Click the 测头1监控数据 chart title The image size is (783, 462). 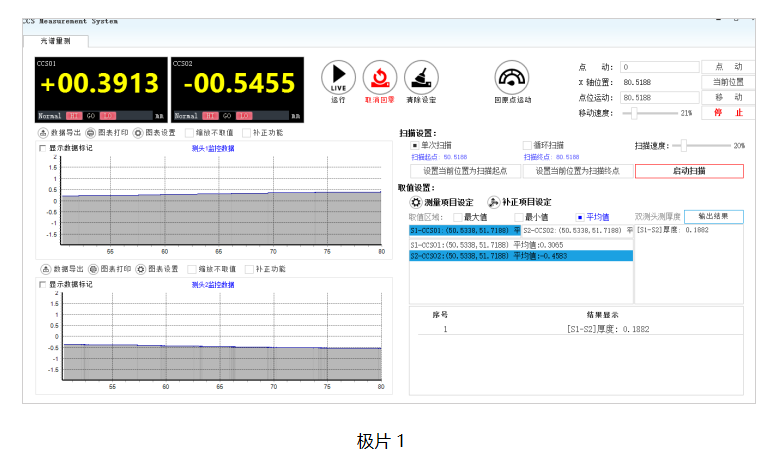click(x=213, y=148)
